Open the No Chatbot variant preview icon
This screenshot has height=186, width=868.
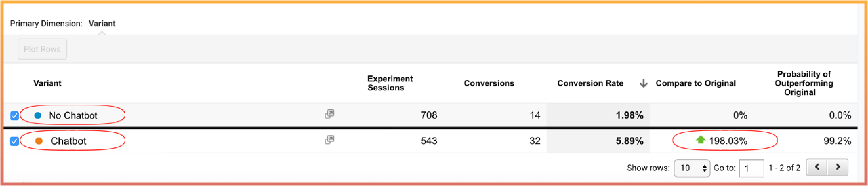(329, 114)
